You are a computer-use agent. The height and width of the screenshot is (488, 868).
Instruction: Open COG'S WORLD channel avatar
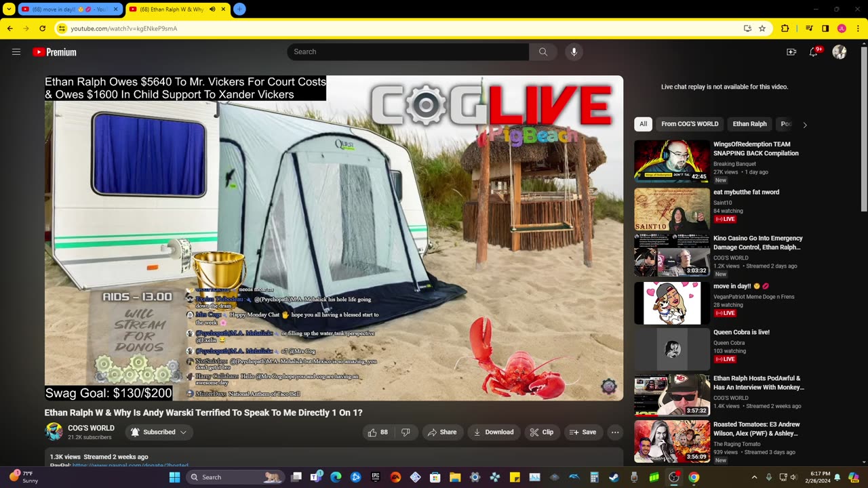[54, 432]
